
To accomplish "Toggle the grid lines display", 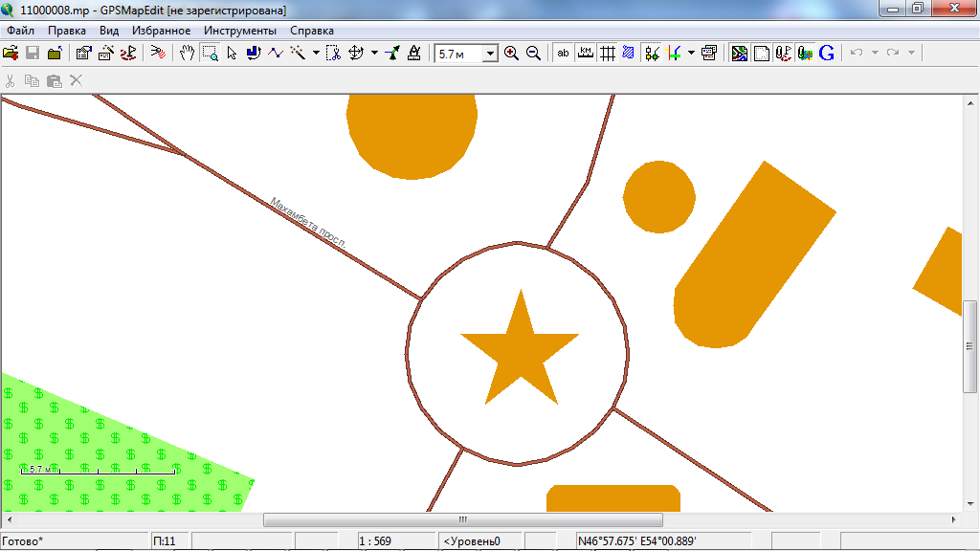I will tap(607, 54).
